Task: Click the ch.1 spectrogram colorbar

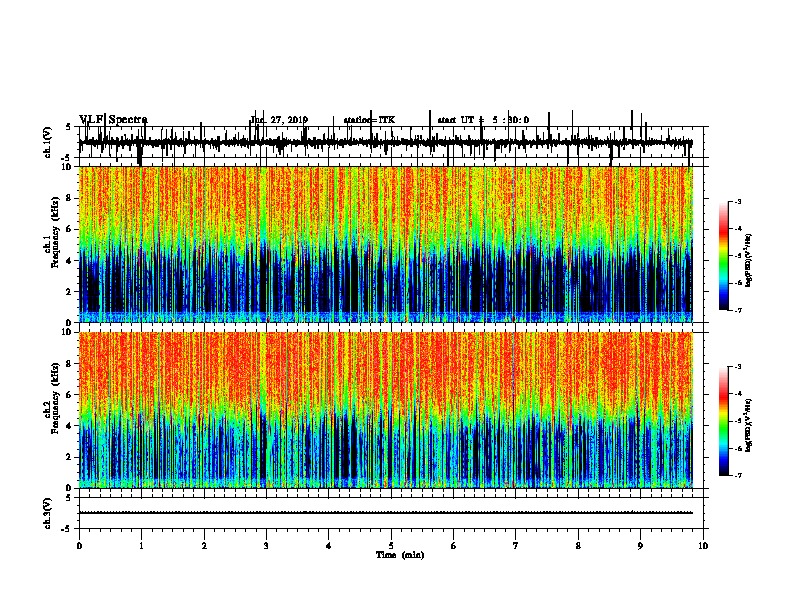Action: [x=723, y=256]
